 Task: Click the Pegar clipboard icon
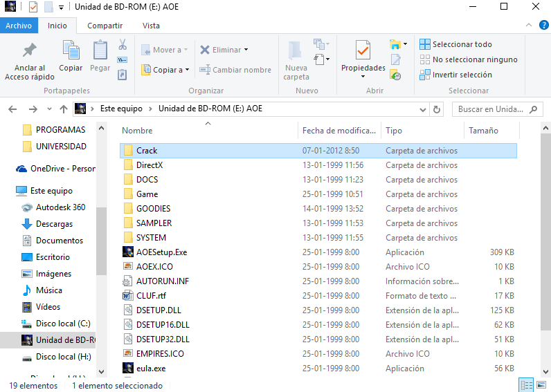(x=100, y=50)
